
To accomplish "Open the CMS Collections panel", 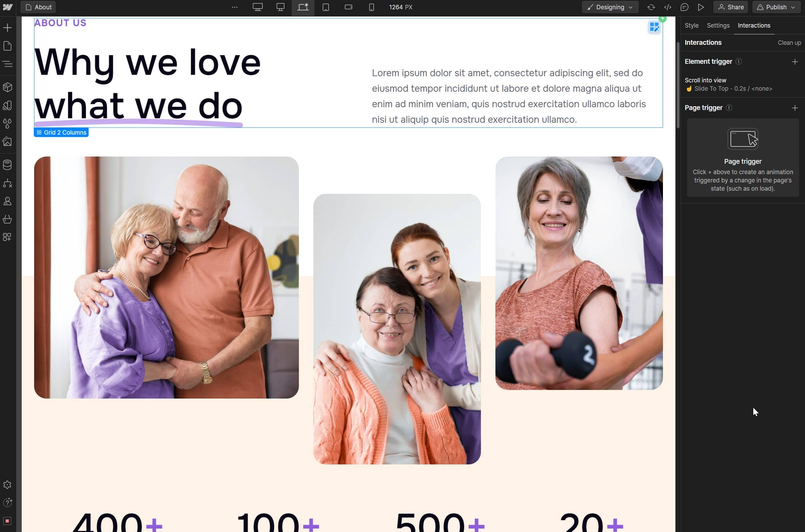I will pyautogui.click(x=8, y=164).
